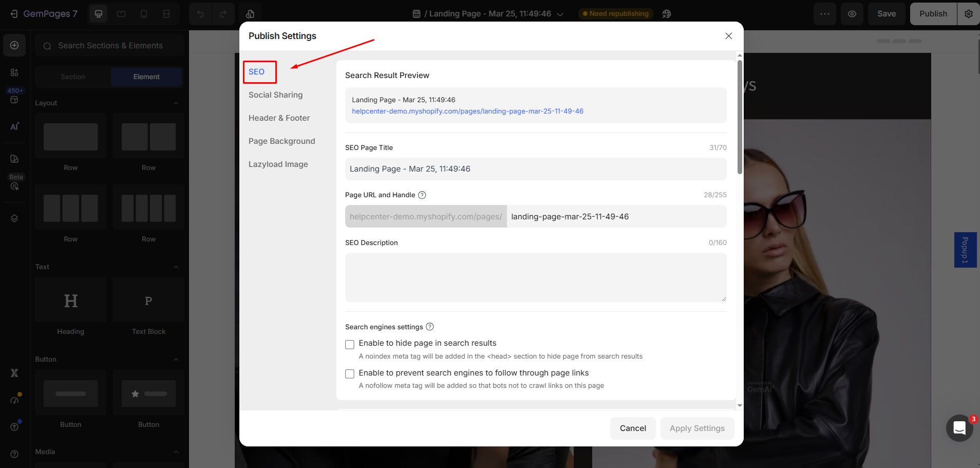Viewport: 980px width, 468px height.
Task: Collapse the Text section
Action: click(176, 267)
